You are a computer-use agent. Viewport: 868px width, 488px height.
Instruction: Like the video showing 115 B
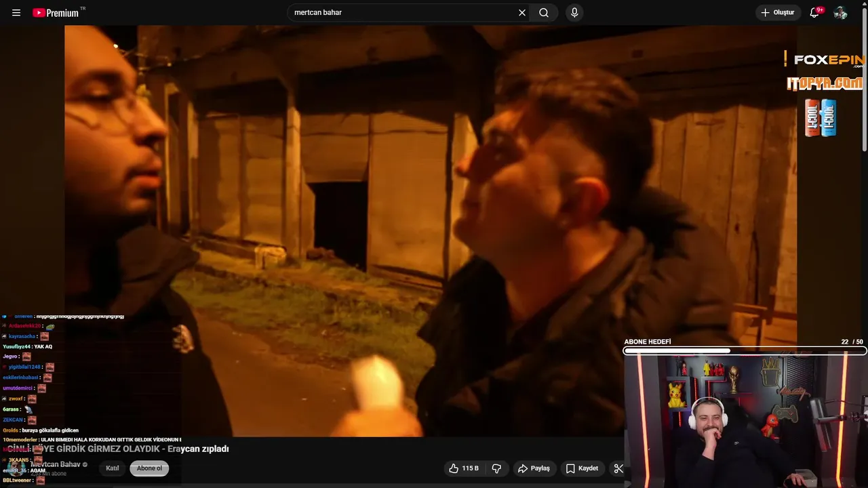pos(464,468)
